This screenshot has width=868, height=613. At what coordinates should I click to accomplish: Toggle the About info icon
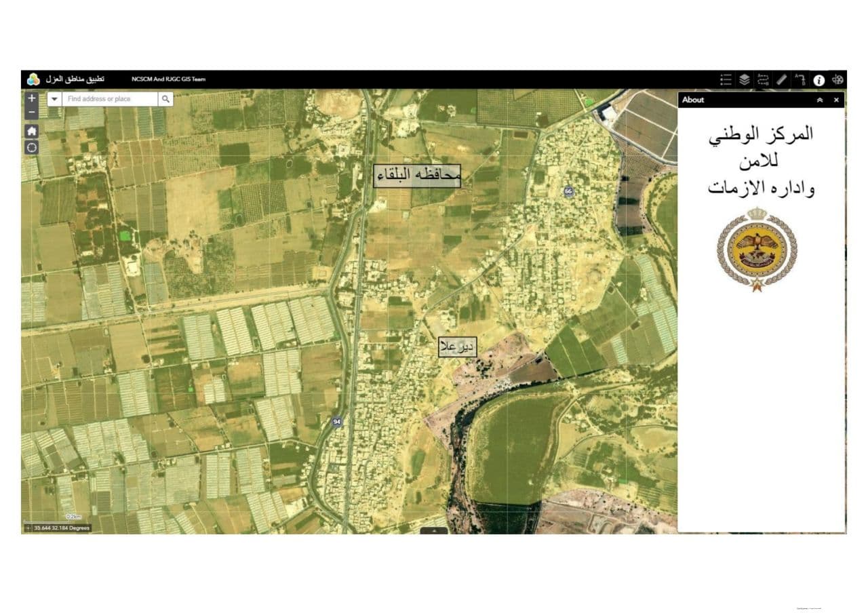point(819,80)
